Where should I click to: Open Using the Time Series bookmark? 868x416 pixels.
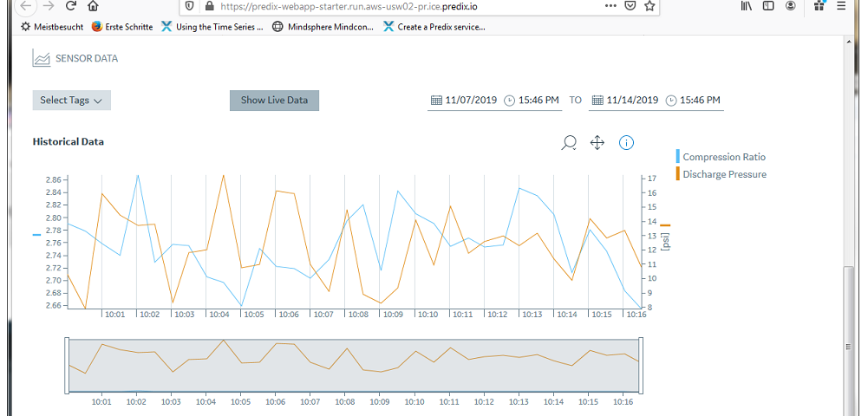(212, 27)
